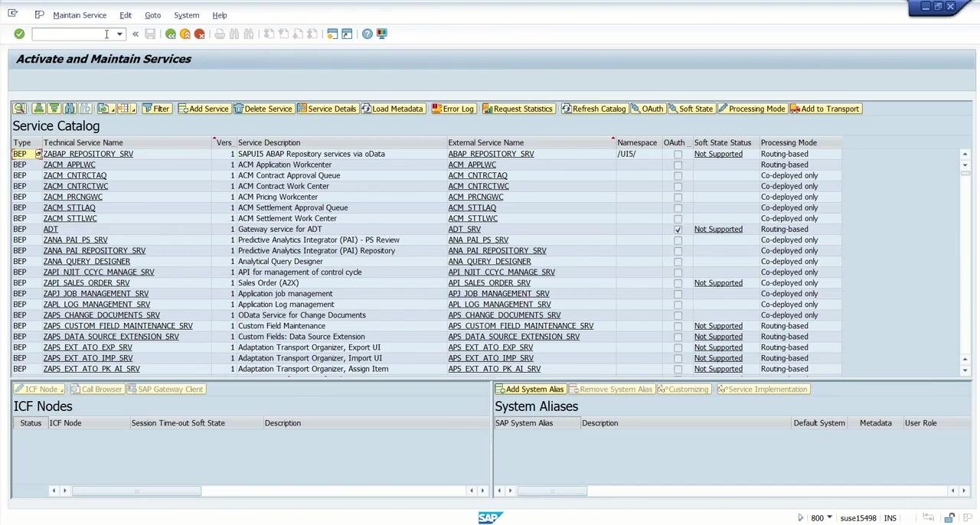
Task: Click the Customize Local Layout monitor icon
Action: point(382,34)
